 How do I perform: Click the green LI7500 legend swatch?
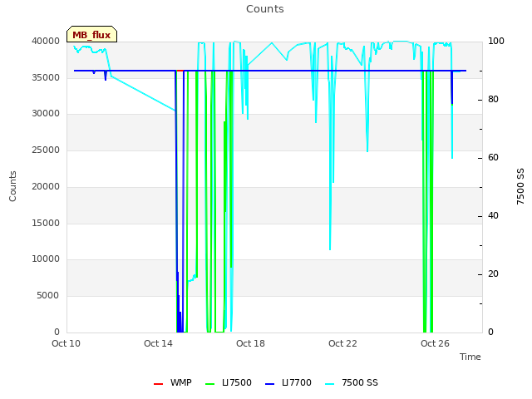tap(210, 384)
